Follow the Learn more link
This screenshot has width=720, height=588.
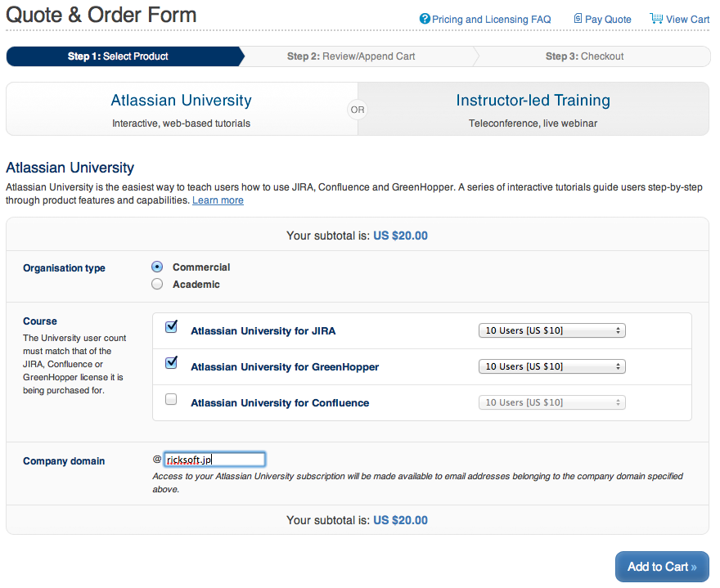(218, 200)
